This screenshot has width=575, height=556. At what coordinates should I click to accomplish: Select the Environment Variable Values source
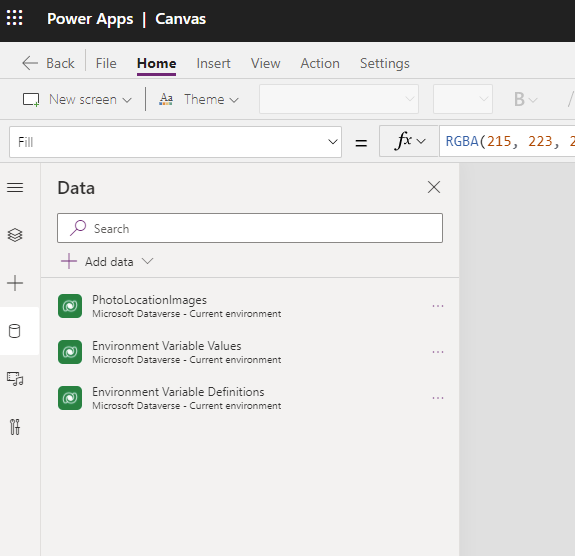(x=250, y=352)
